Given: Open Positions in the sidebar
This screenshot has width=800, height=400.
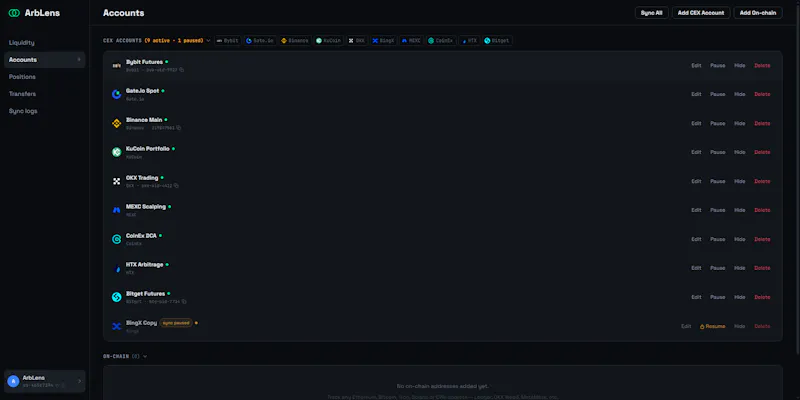Looking at the screenshot, I should [x=44, y=77].
